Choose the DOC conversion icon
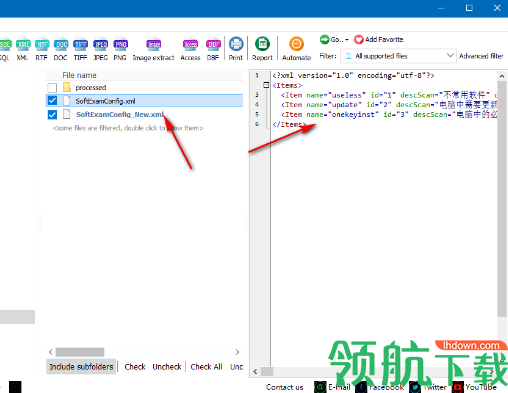Screen dimensions: 508x393 click(x=61, y=48)
